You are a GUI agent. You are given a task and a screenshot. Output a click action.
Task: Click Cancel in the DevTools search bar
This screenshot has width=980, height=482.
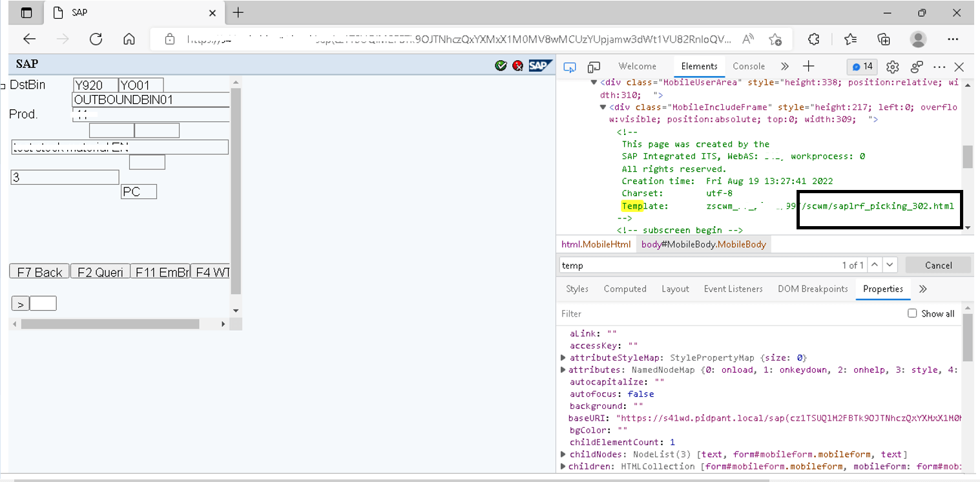938,265
